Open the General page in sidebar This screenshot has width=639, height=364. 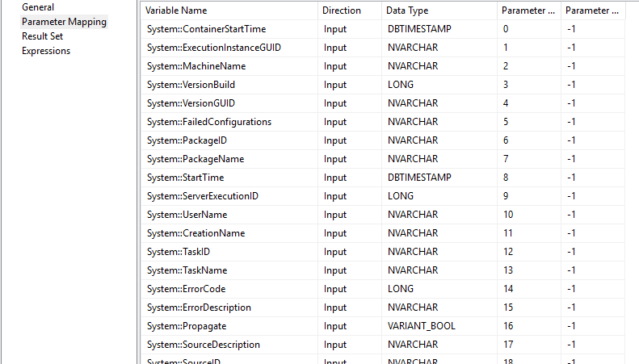(38, 7)
